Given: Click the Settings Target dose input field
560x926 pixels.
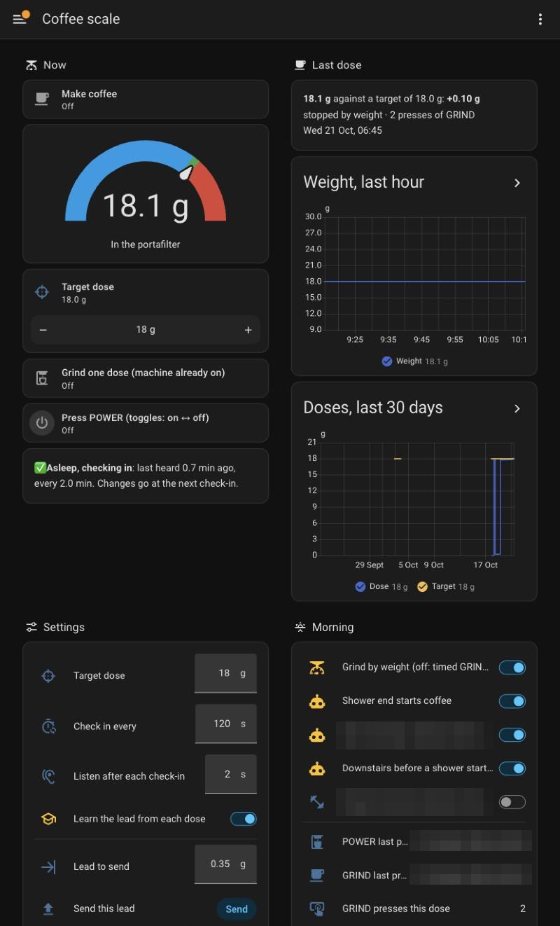Looking at the screenshot, I should click(x=225, y=673).
